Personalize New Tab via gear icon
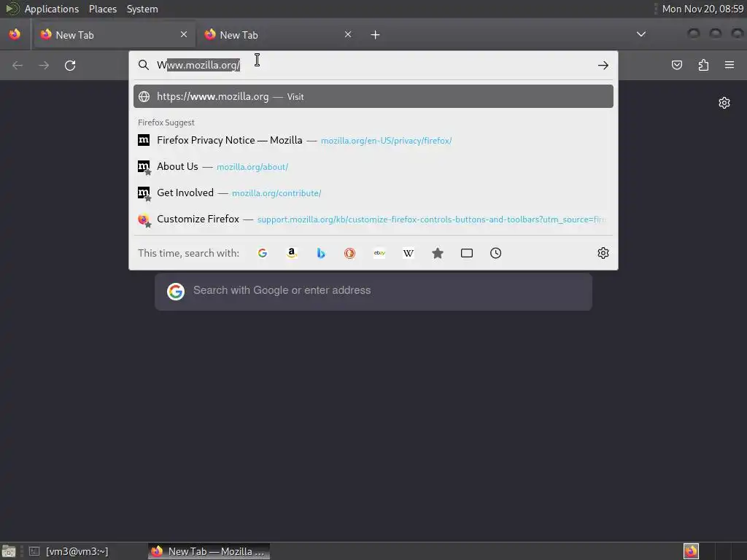 pyautogui.click(x=724, y=103)
